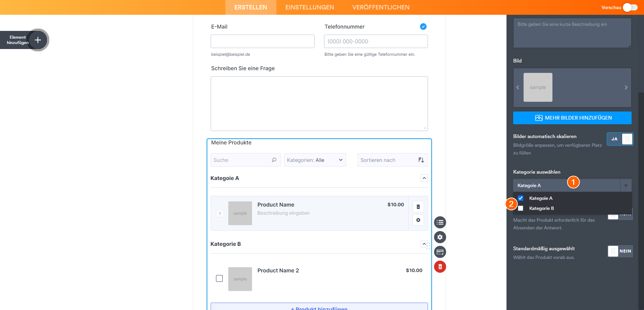Click the Product Name sample thumbnail
Image resolution: width=644 pixels, height=310 pixels.
point(240,213)
